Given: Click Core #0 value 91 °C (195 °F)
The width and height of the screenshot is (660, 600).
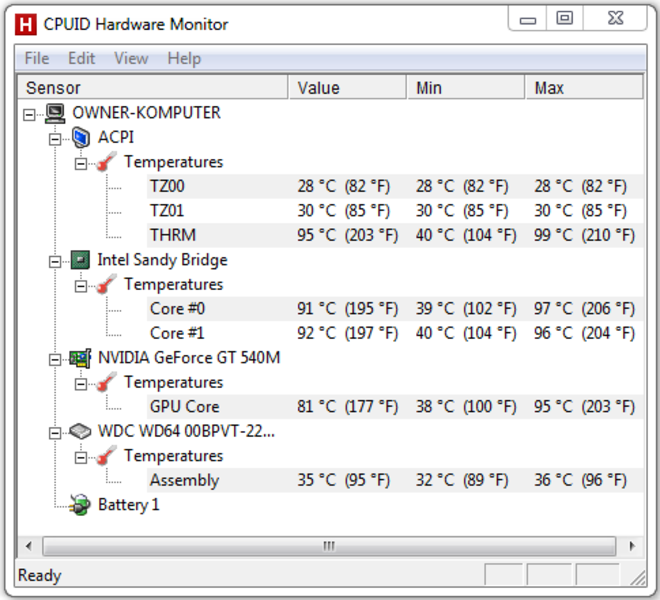Looking at the screenshot, I should click(x=348, y=309).
